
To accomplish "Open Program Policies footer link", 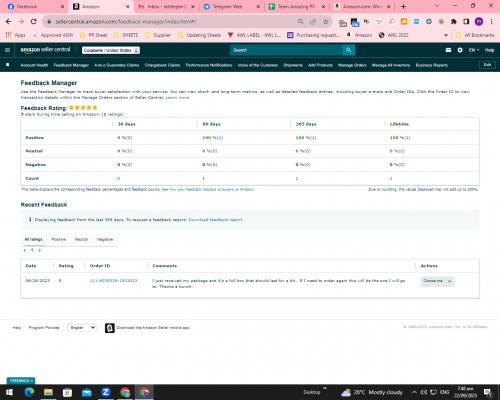I will 44,328.
